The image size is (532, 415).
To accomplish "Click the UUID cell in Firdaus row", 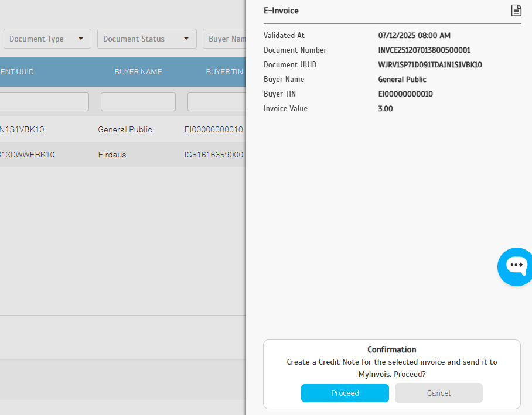I will coord(28,155).
